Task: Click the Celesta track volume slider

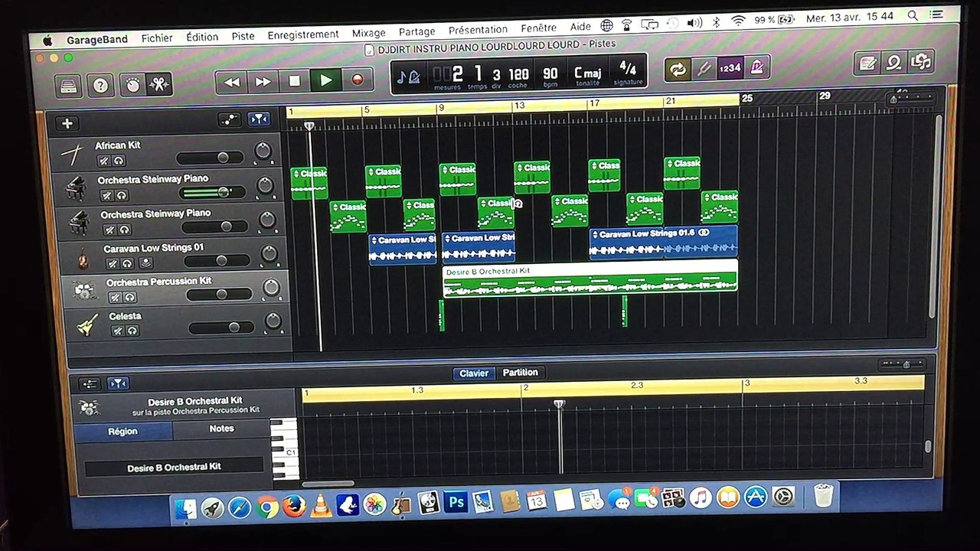Action: (221, 328)
